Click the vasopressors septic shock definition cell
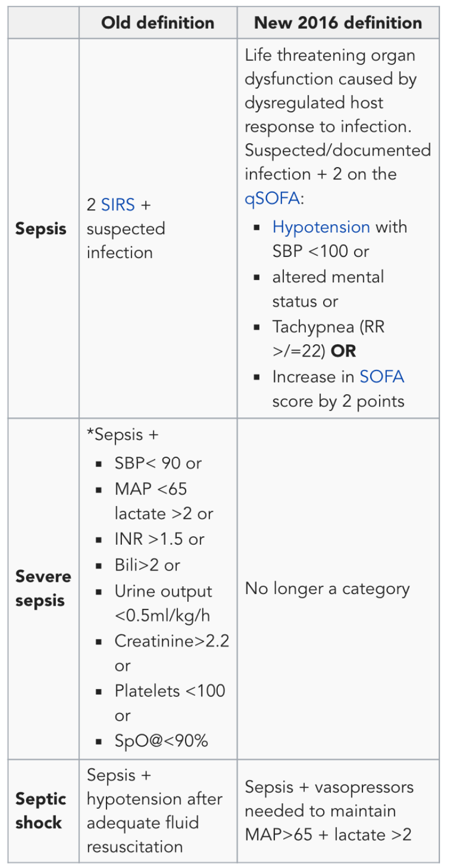450x868 pixels. point(329,810)
